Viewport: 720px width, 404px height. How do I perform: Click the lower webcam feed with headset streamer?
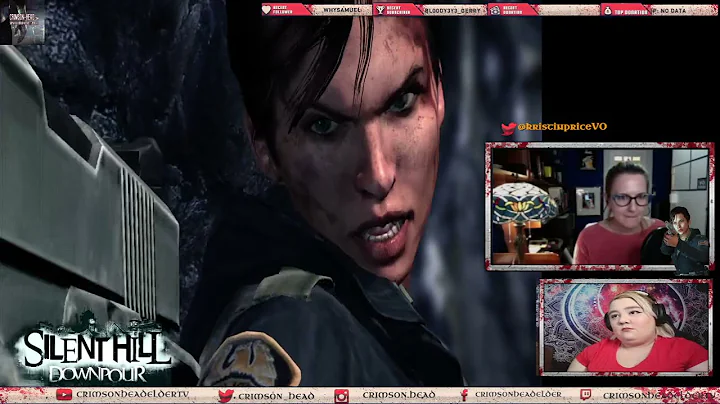click(x=625, y=327)
